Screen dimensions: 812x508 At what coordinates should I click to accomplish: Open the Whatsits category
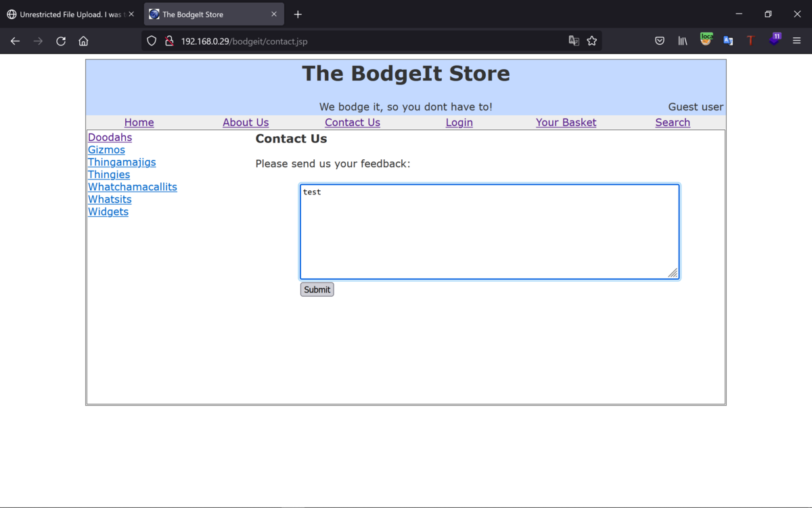(x=110, y=199)
